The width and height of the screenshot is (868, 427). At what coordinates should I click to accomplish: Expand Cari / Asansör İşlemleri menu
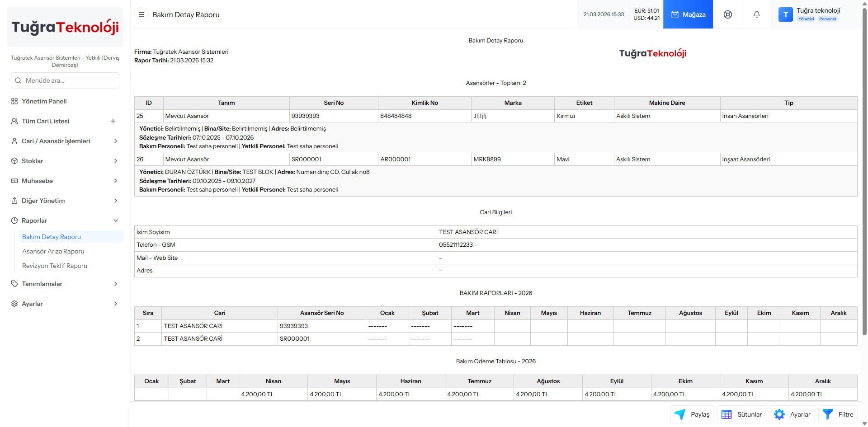pos(65,141)
